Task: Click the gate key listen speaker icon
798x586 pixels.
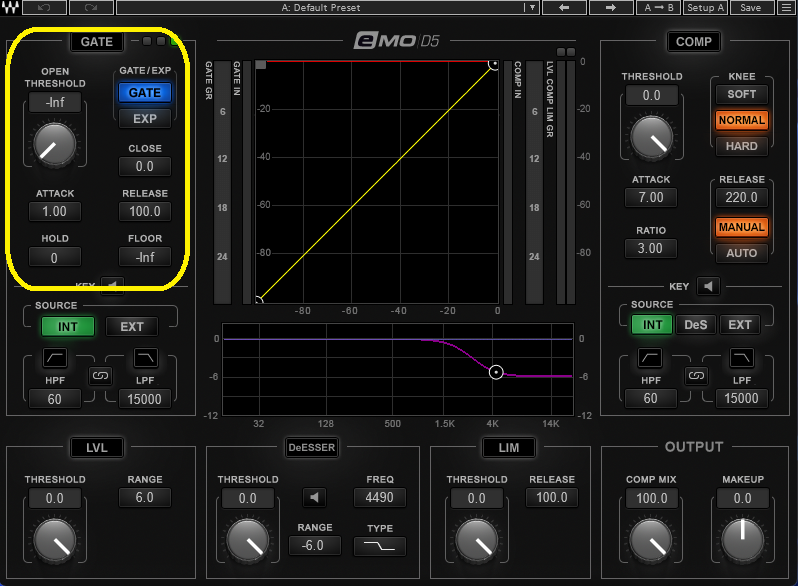Action: [111, 286]
